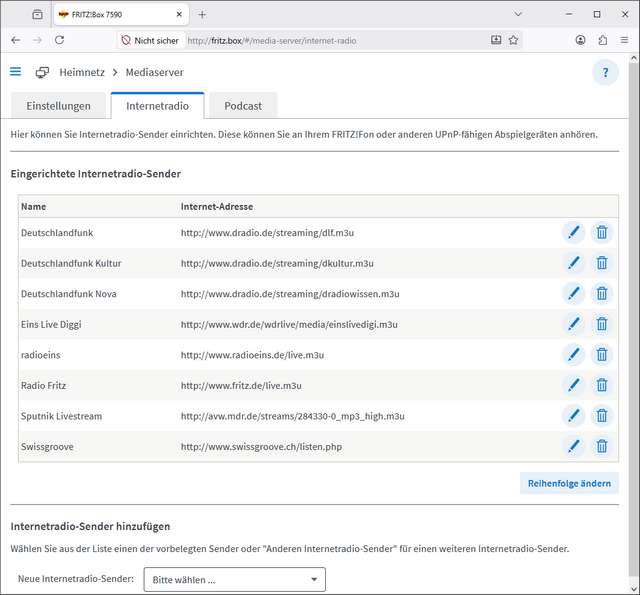Select the Swissgroove name cell

47,446
